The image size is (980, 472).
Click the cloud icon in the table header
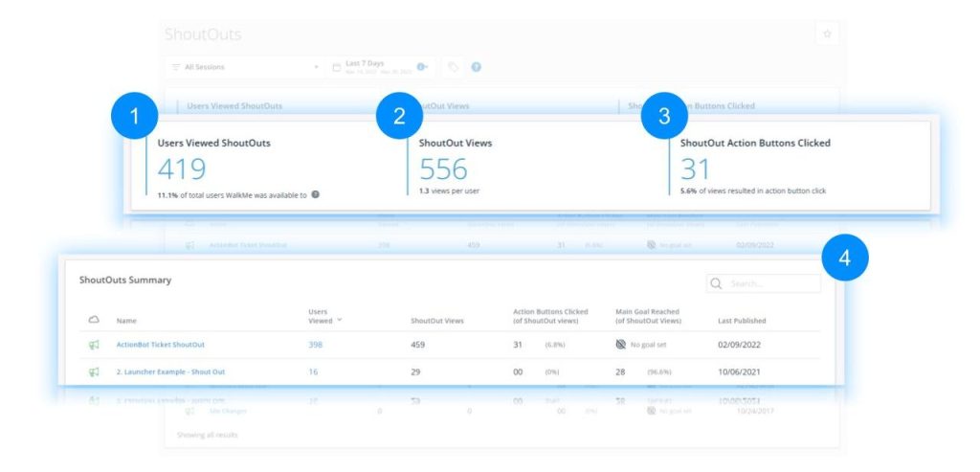94,320
